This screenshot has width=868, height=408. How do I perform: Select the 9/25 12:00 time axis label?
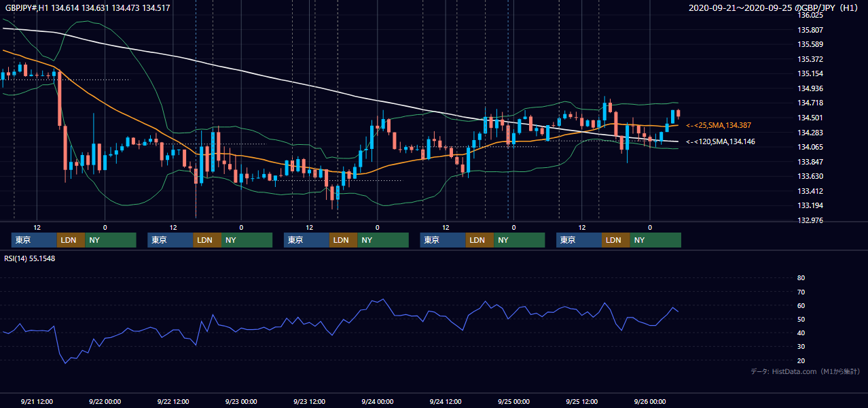click(581, 401)
